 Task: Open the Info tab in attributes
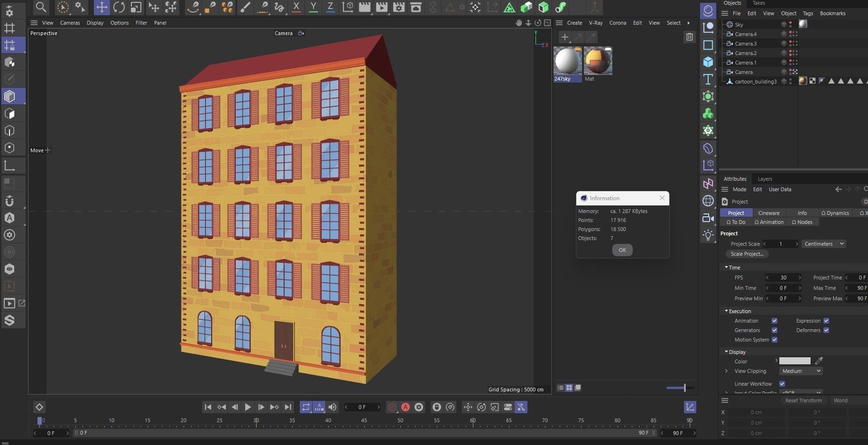click(x=802, y=213)
